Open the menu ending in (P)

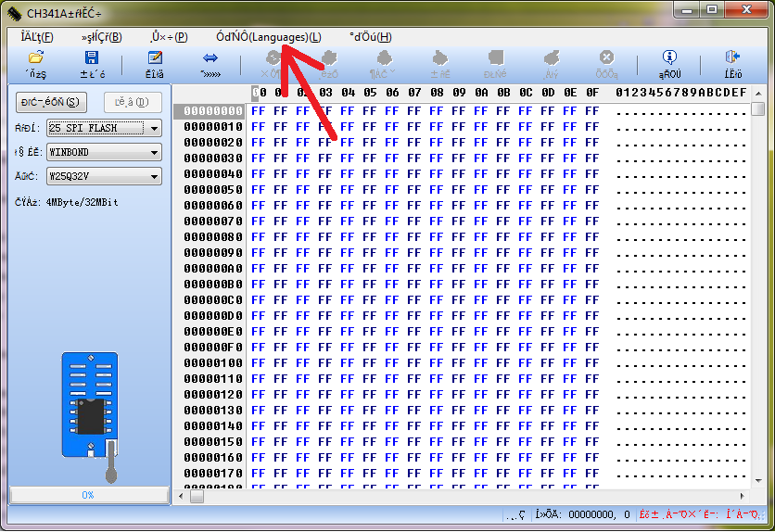[x=169, y=37]
